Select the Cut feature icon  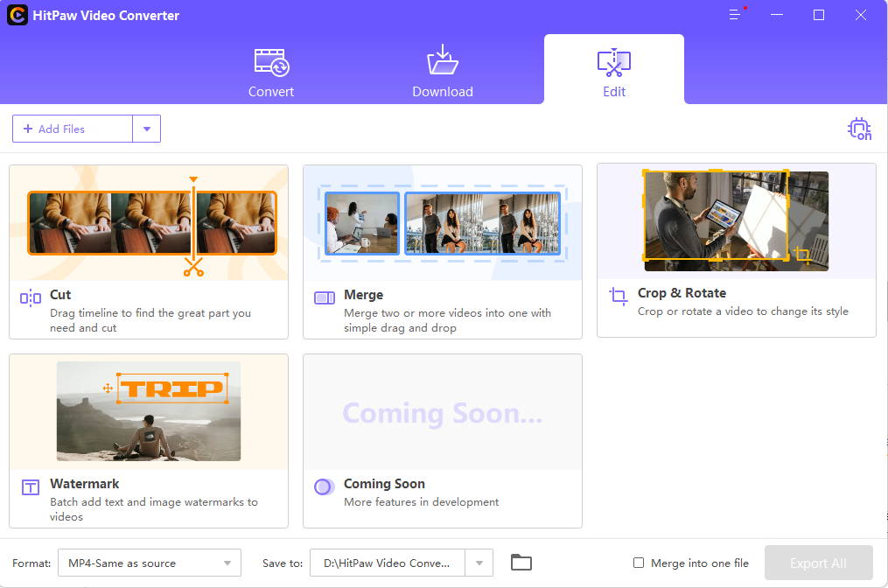[31, 297]
